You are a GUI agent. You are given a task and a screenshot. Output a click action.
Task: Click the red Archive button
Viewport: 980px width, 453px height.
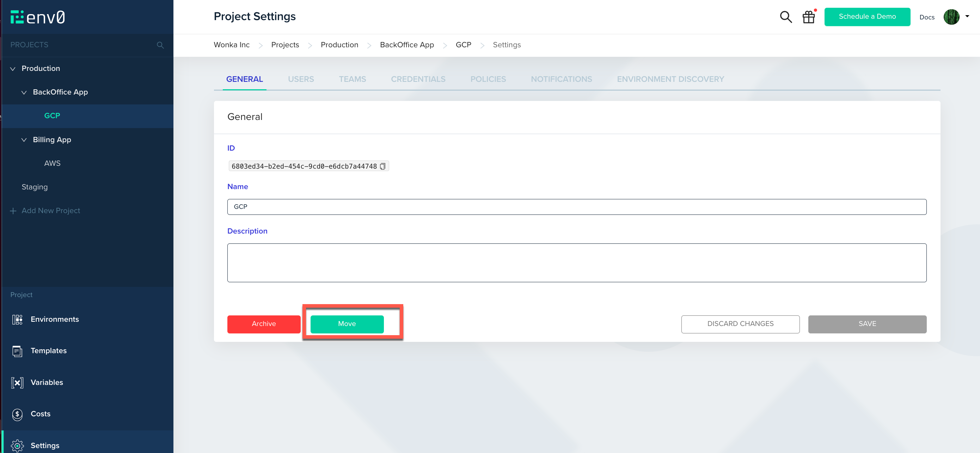click(264, 324)
